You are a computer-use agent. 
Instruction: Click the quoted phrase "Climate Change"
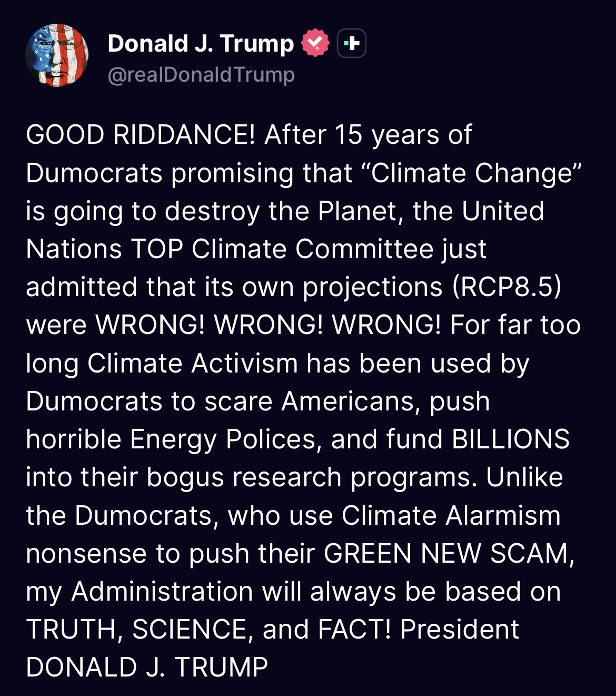click(476, 173)
